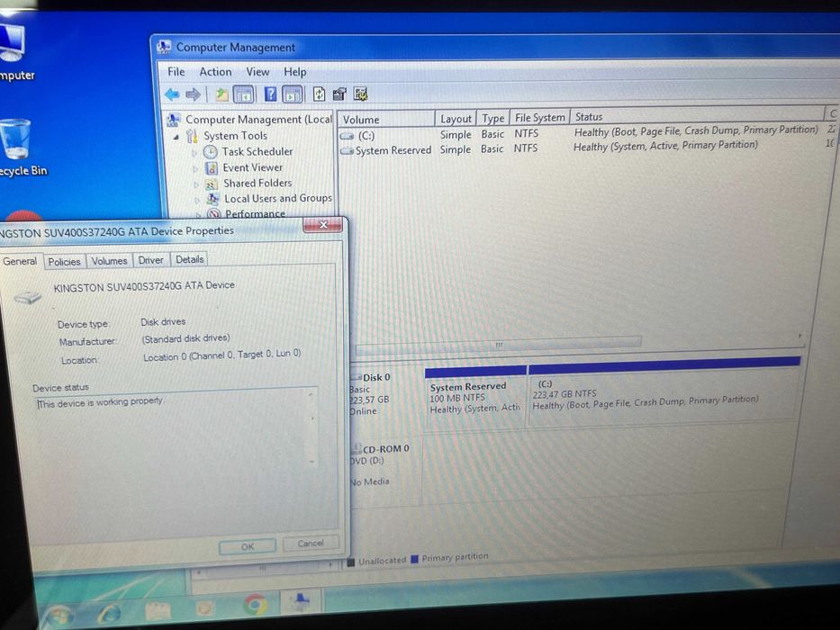Click Cancel in Device Properties dialog

pyautogui.click(x=311, y=544)
